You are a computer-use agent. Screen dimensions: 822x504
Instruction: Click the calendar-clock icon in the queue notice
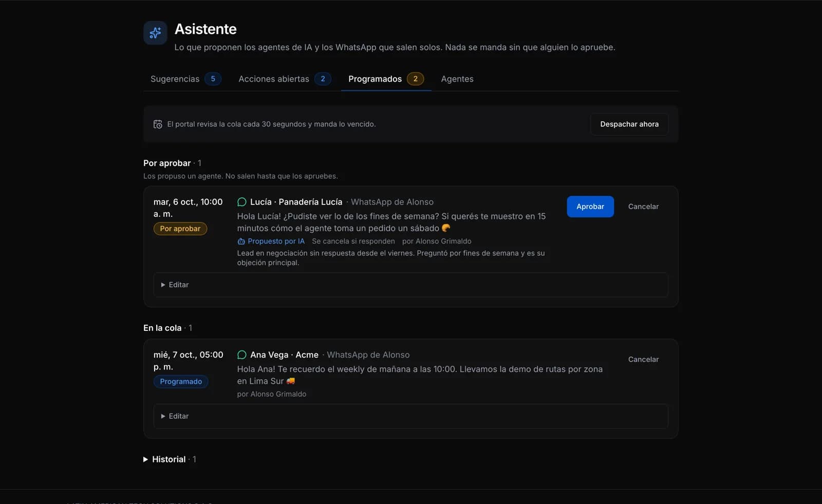click(x=158, y=124)
